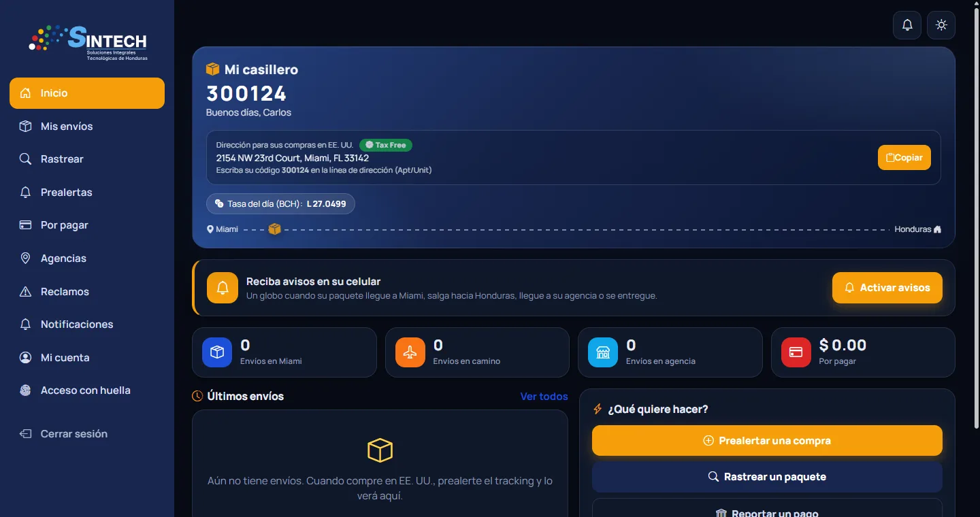
Task: Click the bell icon beside Prealertas
Action: point(25,193)
